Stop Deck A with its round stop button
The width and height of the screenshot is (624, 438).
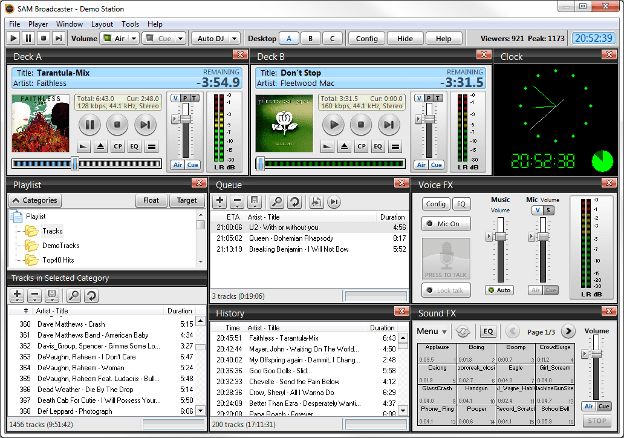click(x=117, y=125)
